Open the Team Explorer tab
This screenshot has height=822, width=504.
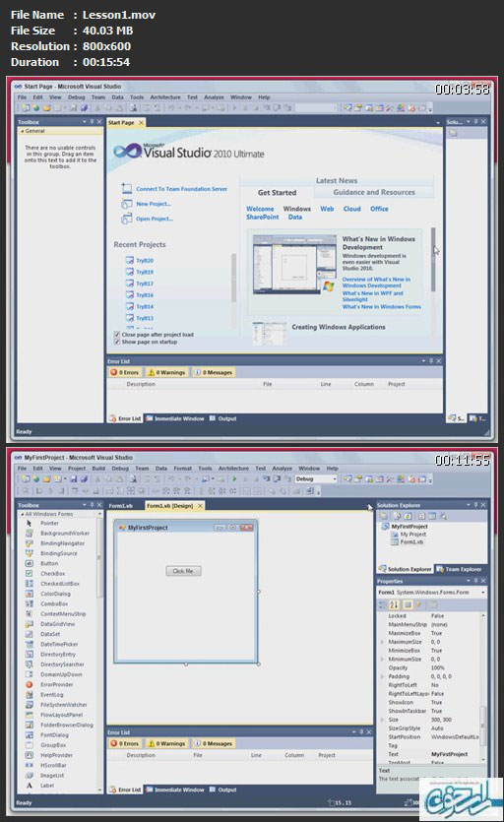tap(459, 569)
